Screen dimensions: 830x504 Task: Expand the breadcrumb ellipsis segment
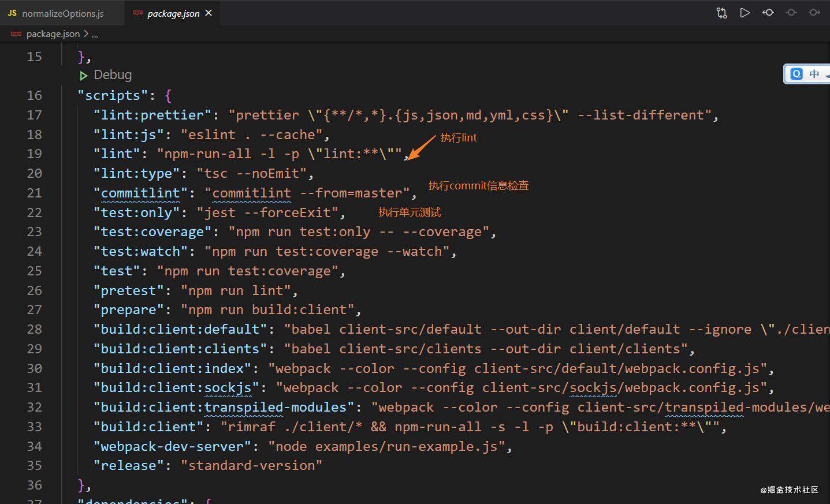tap(95, 34)
